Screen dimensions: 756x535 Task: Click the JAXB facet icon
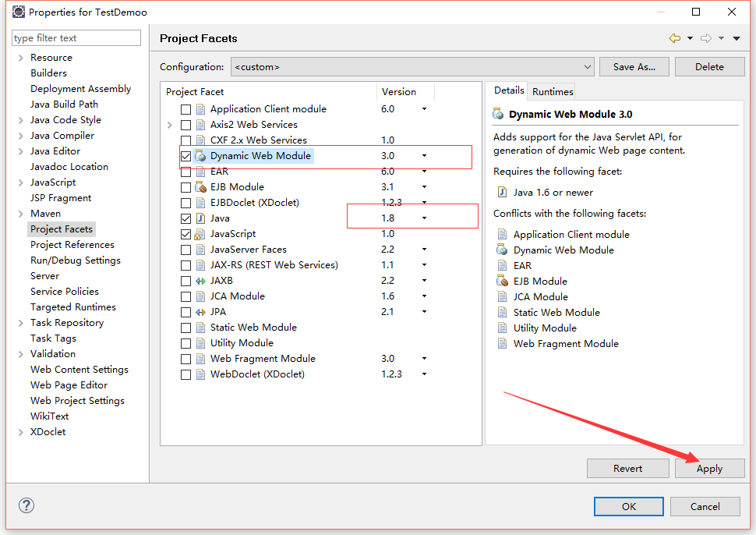coord(200,281)
